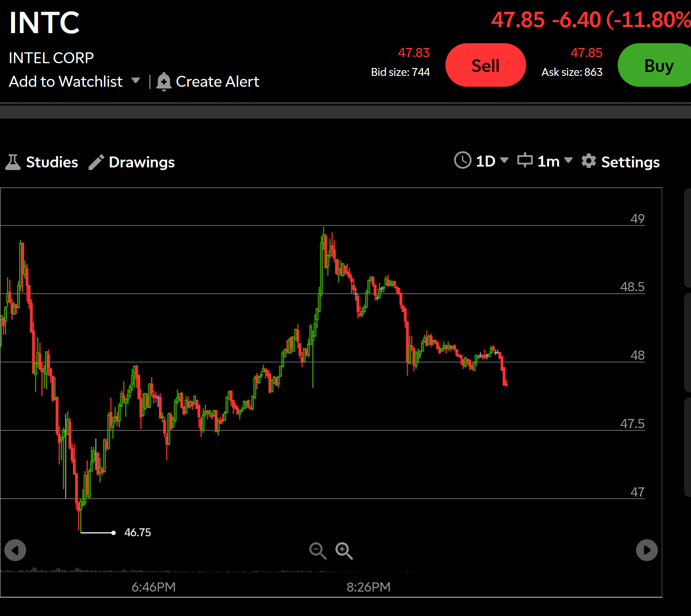Click the 49 price axis label
Screen dimensions: 691x616
tap(637, 219)
